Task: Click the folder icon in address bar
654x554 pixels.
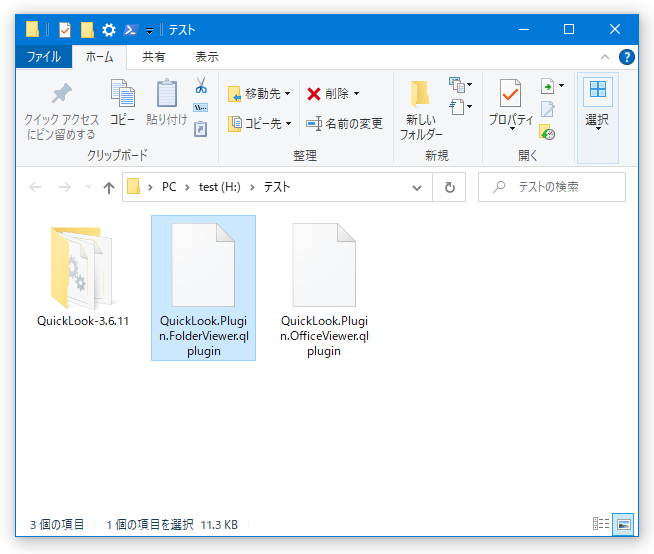Action: [x=133, y=186]
